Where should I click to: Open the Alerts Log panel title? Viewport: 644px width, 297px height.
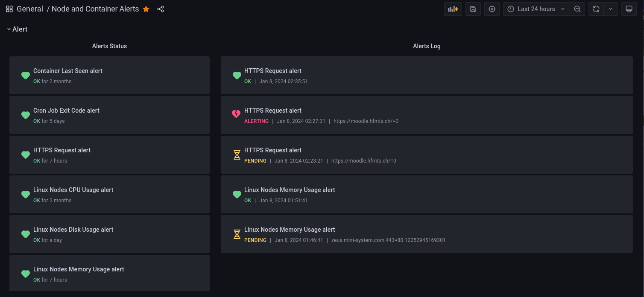(427, 46)
